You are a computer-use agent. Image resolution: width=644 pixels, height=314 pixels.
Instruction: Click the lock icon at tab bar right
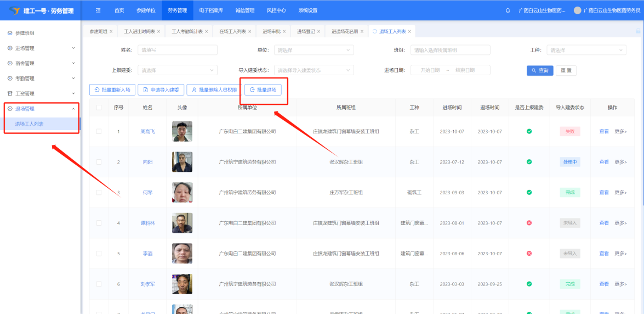coord(637,31)
